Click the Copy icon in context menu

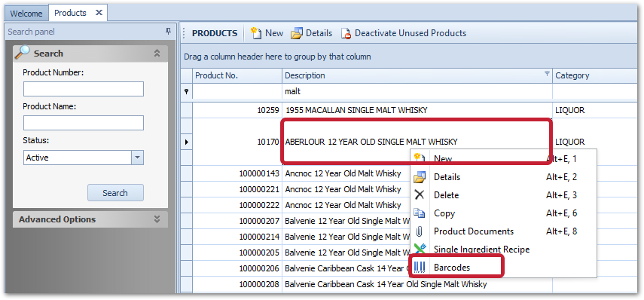(x=419, y=213)
